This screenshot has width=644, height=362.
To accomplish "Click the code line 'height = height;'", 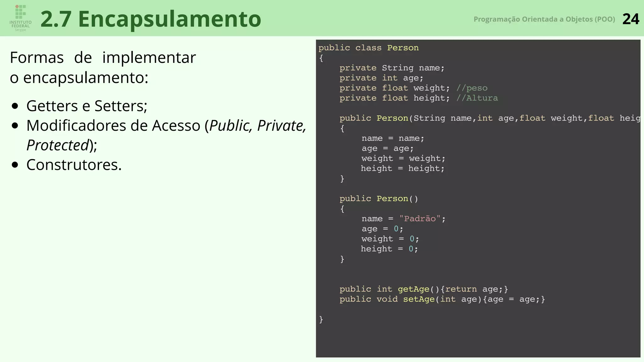I will pos(402,168).
